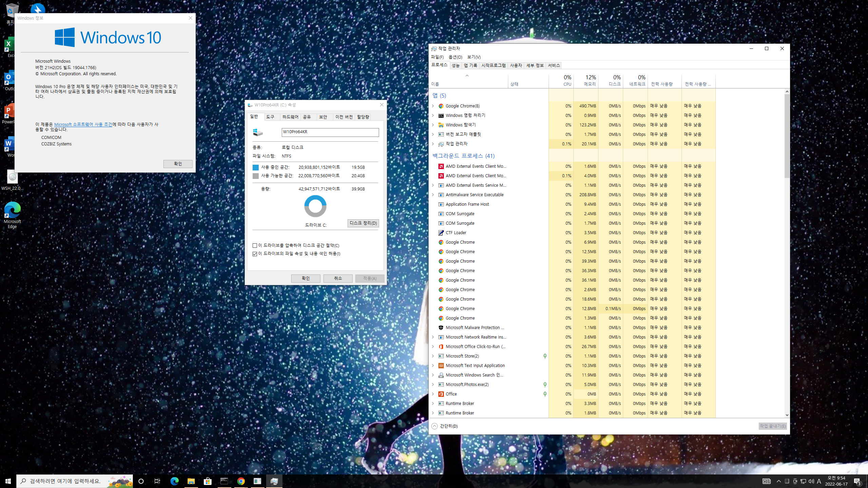
Task: Select Windows 탐색기 process icon
Action: [x=441, y=125]
